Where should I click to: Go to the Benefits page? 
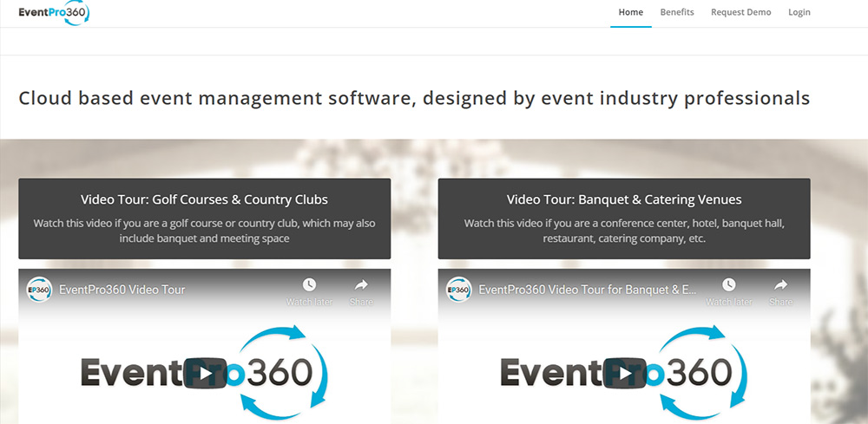point(676,12)
